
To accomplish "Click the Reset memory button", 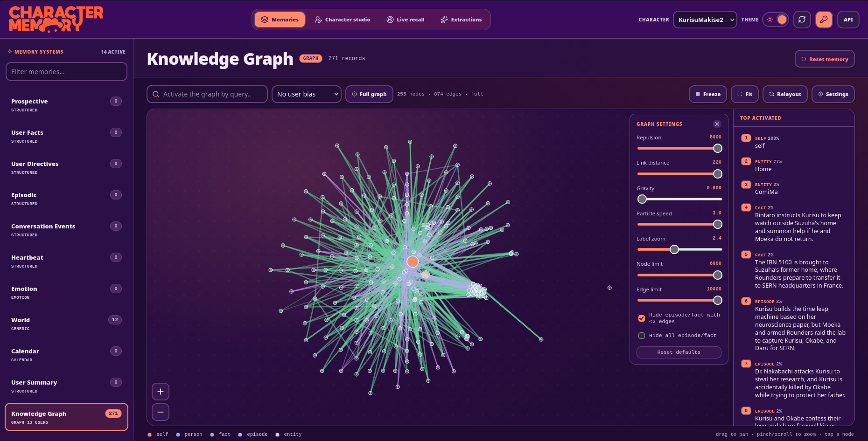I will (x=825, y=59).
